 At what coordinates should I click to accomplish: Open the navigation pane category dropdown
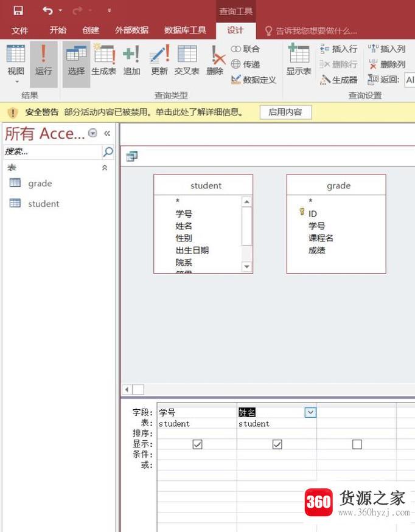[x=92, y=133]
